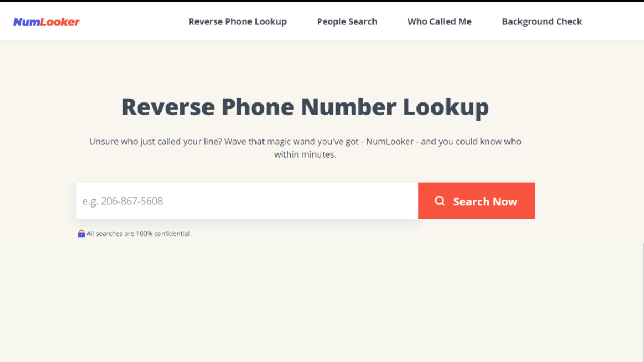Navigate to Background Check
Image resolution: width=644 pixels, height=362 pixels.
coord(542,21)
